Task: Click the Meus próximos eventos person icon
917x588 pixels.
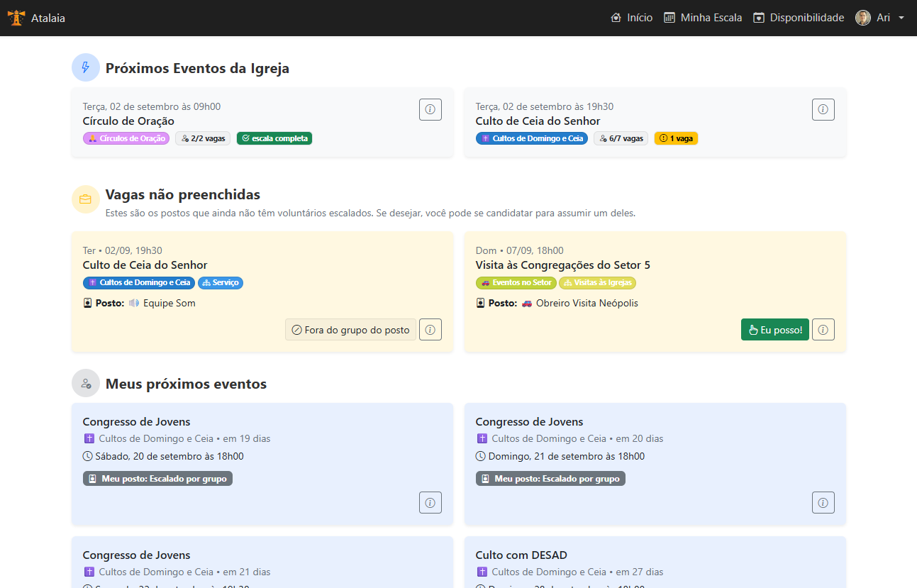Action: pos(86,384)
